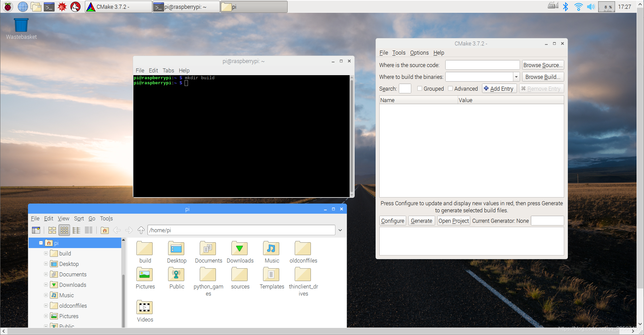Click the source code path field

tap(482, 65)
